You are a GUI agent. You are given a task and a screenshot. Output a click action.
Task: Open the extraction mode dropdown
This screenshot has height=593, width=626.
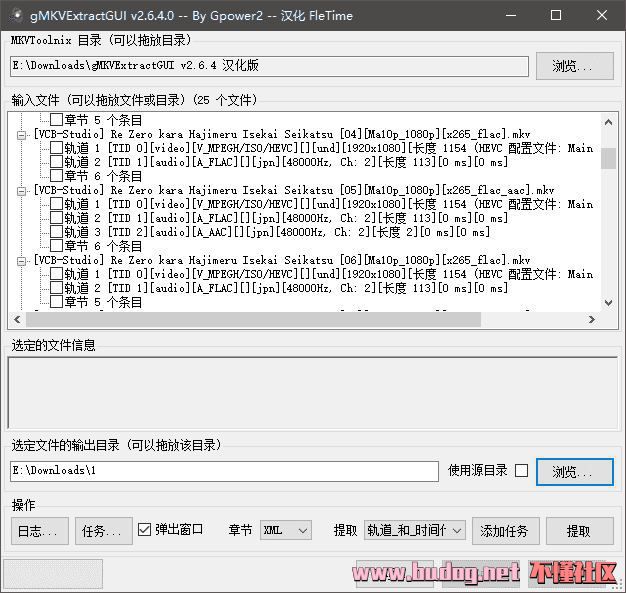pyautogui.click(x=414, y=531)
